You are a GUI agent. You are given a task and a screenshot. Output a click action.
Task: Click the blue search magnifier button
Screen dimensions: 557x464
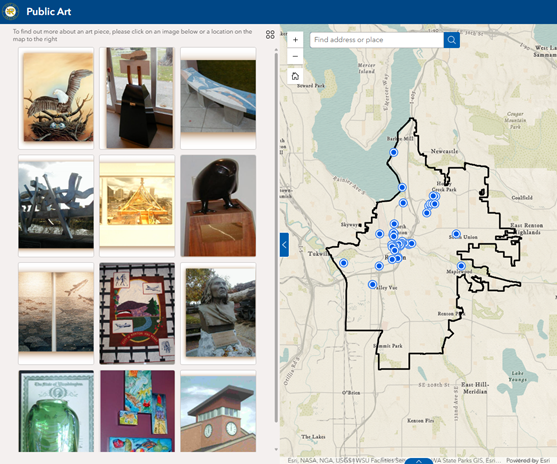pyautogui.click(x=451, y=40)
